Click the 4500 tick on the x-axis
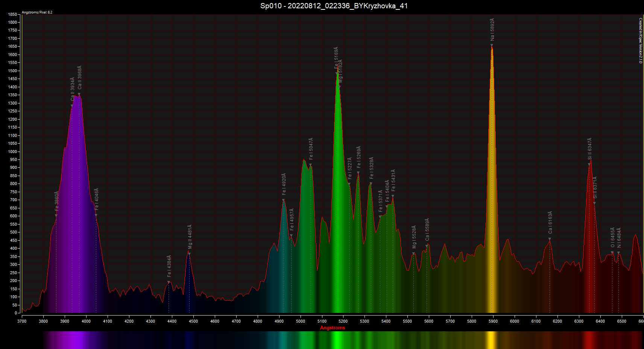The height and width of the screenshot is (349, 644). pos(193,321)
